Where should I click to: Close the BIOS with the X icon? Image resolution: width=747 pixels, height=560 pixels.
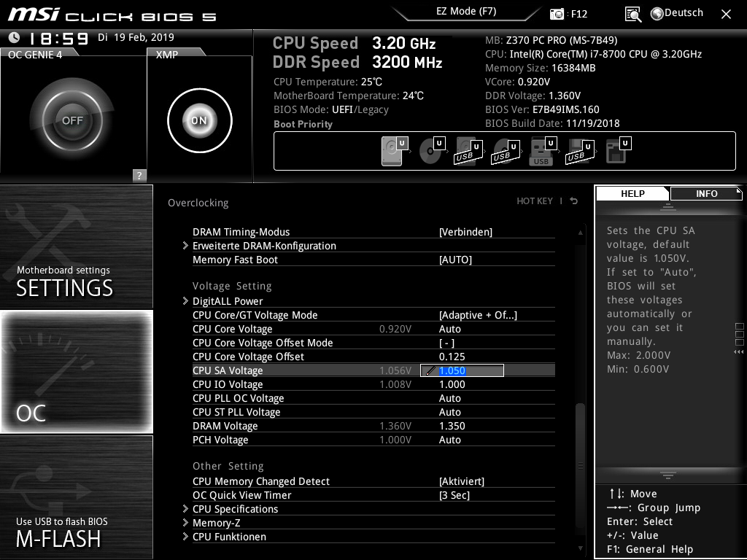(x=726, y=15)
